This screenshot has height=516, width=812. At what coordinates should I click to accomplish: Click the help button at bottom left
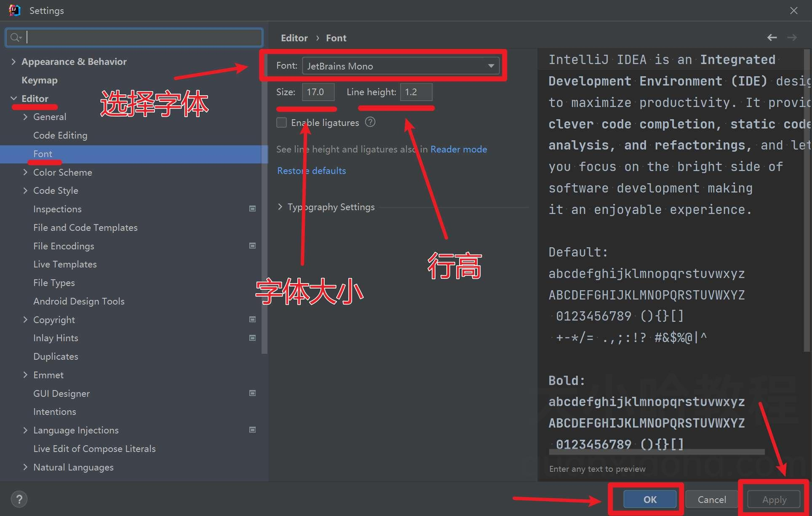tap(19, 499)
